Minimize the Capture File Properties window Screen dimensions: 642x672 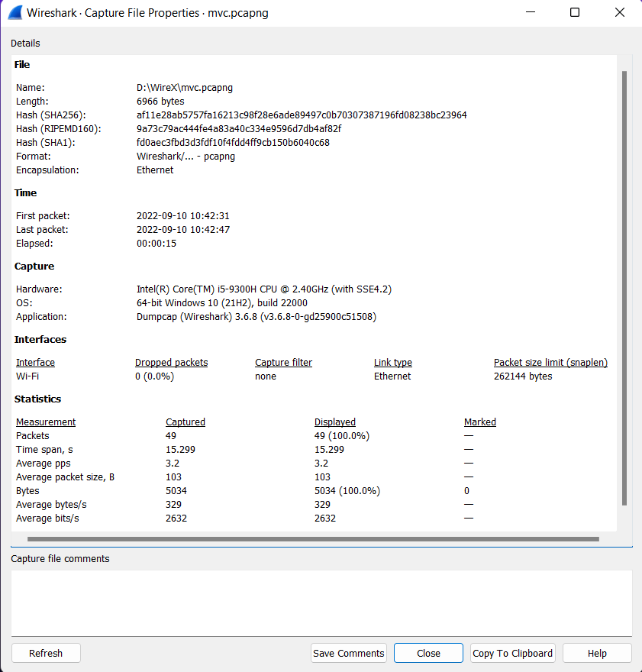531,12
